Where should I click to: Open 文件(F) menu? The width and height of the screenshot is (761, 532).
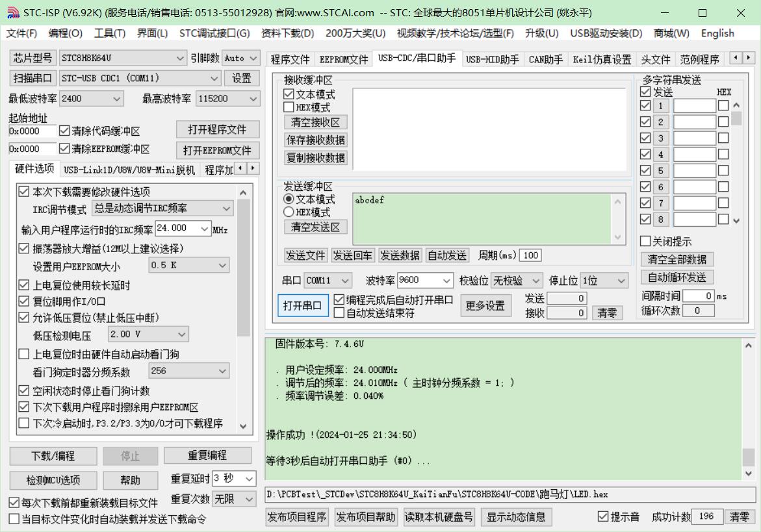click(21, 33)
